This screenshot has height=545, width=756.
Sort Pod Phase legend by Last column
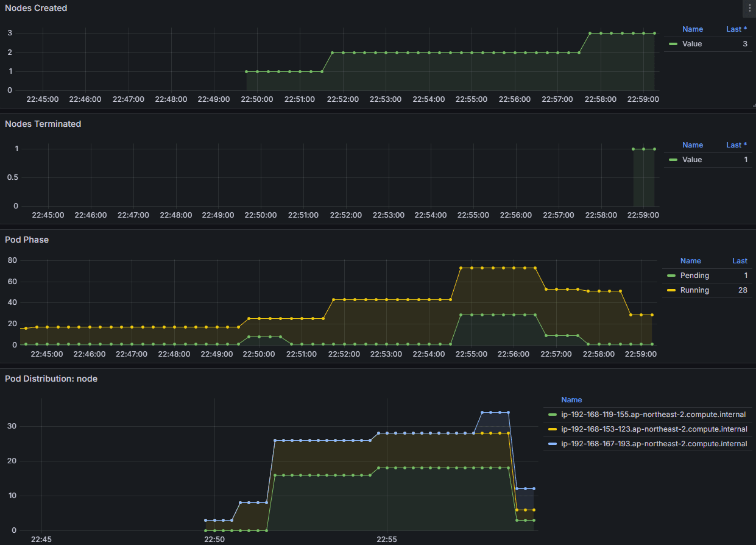point(740,261)
